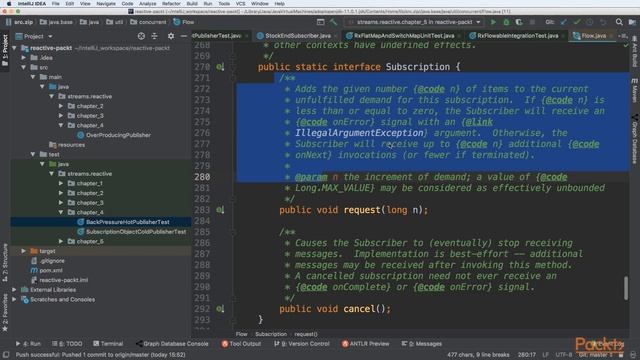This screenshot has width=640, height=360.
Task: Hide the Project tool window
Action: pos(184,36)
